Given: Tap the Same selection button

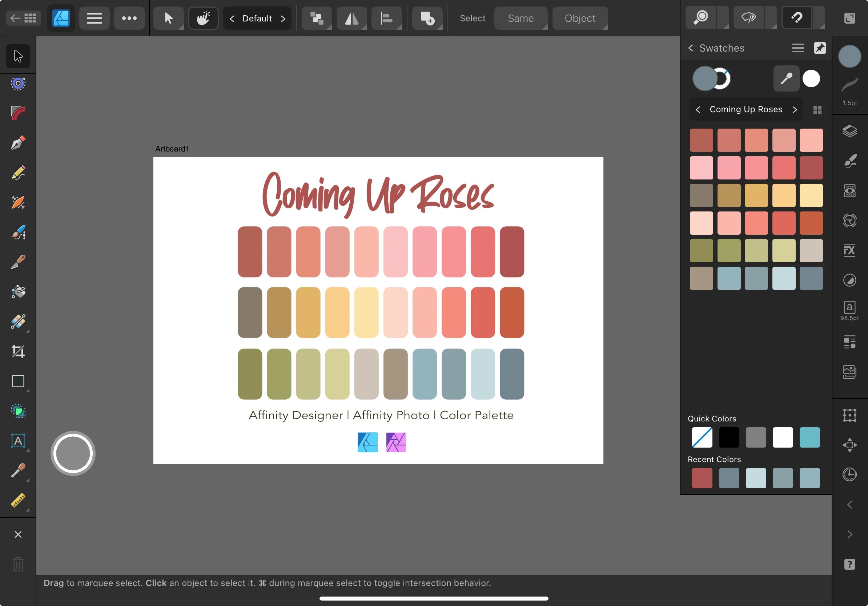Looking at the screenshot, I should (521, 18).
